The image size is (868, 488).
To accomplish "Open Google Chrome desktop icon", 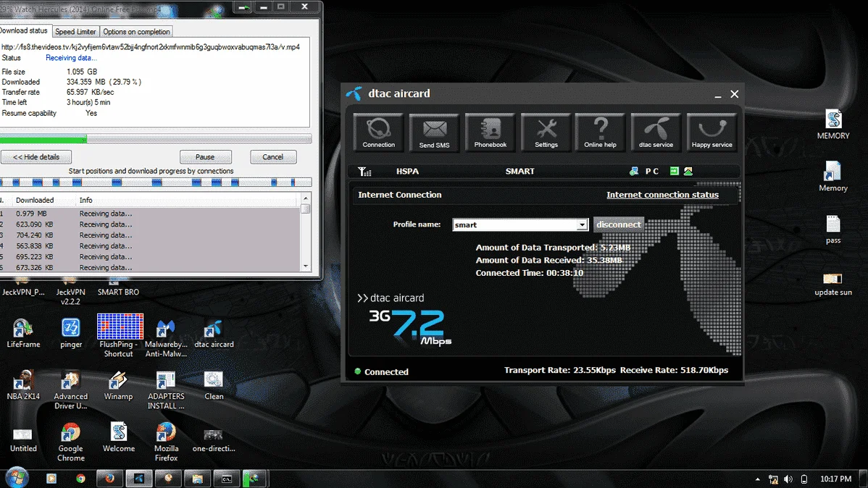I will 71,442.
